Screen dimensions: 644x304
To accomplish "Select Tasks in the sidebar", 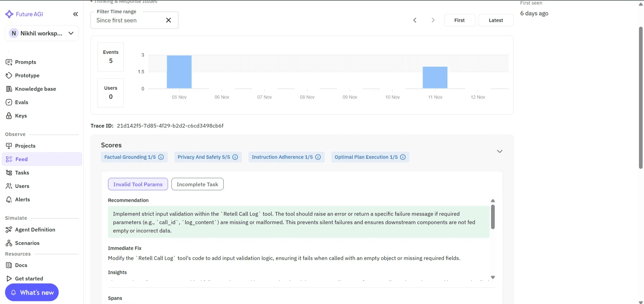I will (x=22, y=173).
